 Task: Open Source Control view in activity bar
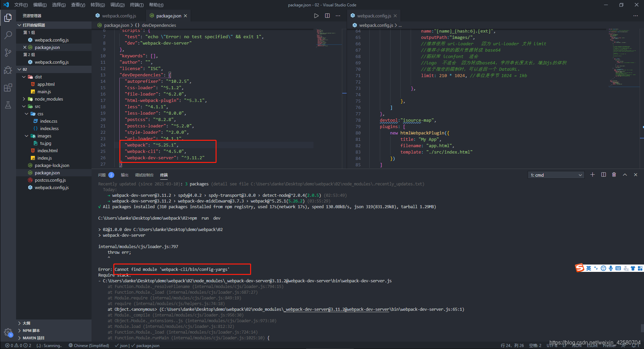8,53
